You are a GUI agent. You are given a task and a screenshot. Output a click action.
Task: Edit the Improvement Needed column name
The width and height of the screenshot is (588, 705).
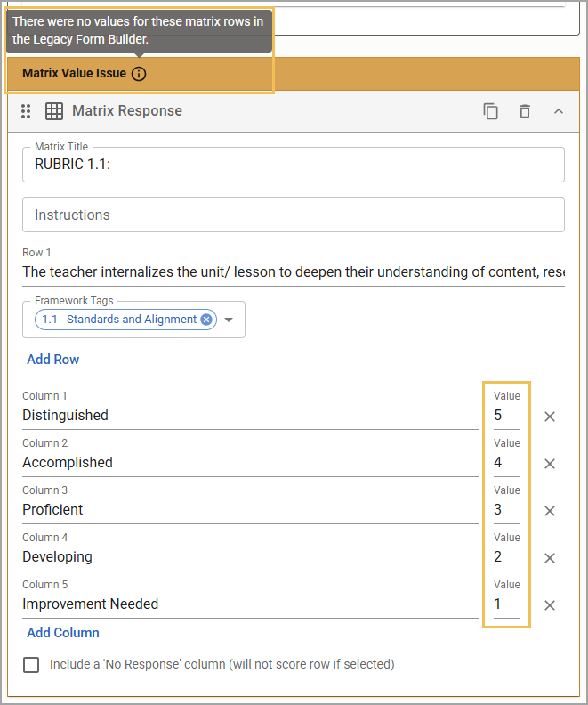tap(251, 604)
